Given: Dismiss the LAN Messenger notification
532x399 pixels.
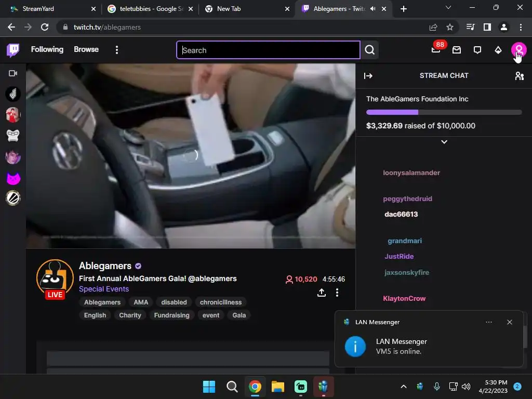Looking at the screenshot, I should 510,322.
